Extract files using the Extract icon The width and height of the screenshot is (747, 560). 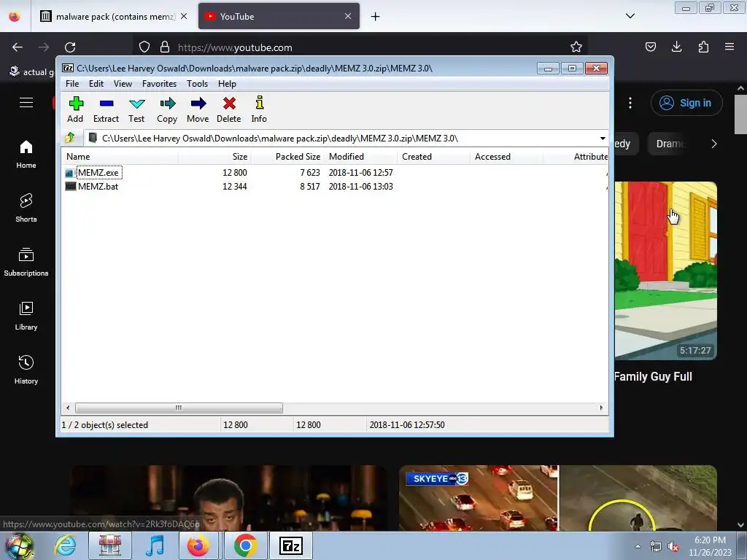coord(106,110)
